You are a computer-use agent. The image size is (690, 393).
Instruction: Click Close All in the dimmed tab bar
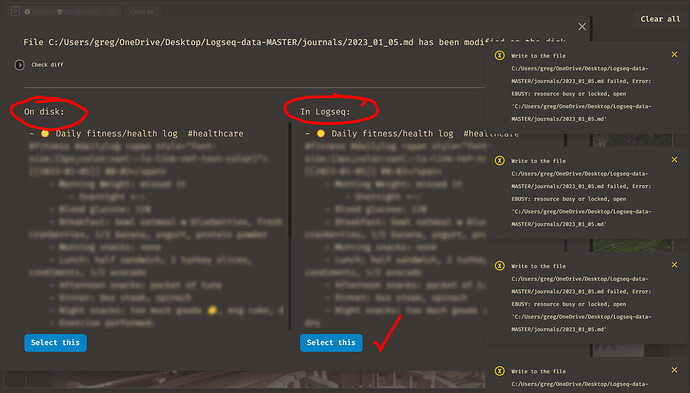point(141,11)
